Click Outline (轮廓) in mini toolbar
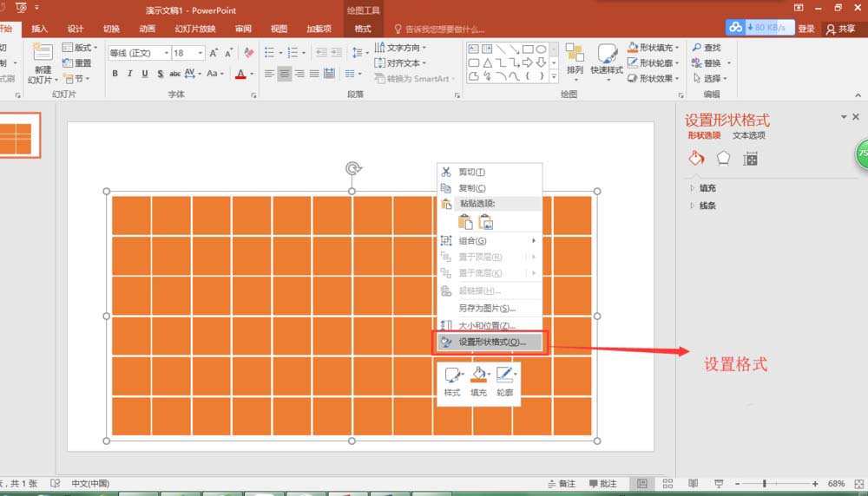This screenshot has height=496, width=868. click(x=505, y=382)
